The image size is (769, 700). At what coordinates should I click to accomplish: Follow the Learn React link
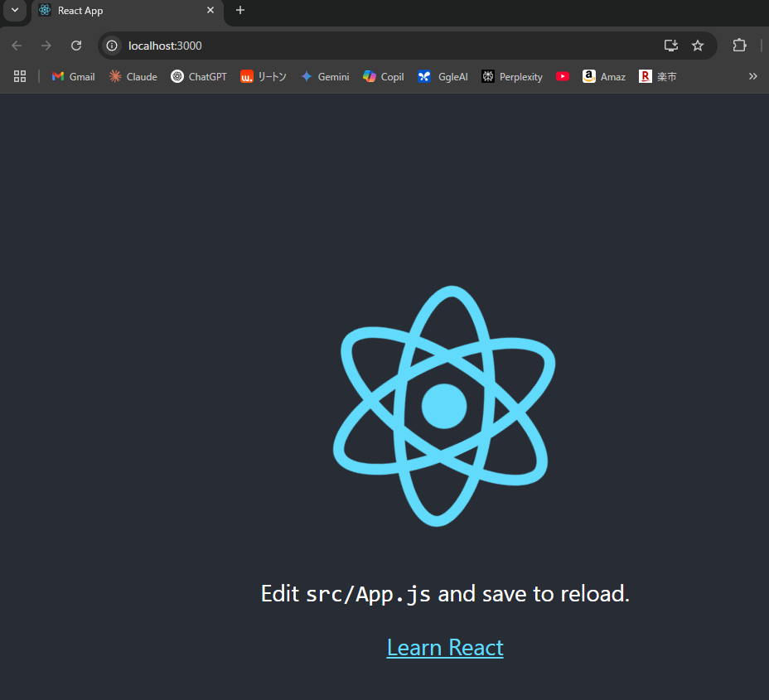pyautogui.click(x=445, y=648)
